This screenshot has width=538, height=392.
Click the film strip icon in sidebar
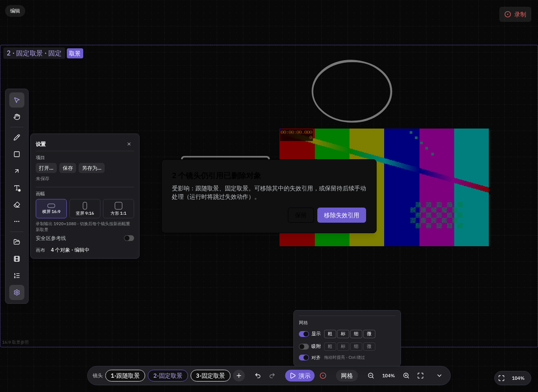pyautogui.click(x=17, y=259)
